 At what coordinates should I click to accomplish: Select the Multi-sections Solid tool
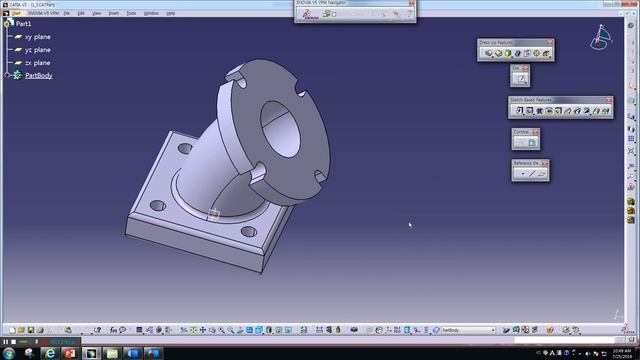pos(596,111)
